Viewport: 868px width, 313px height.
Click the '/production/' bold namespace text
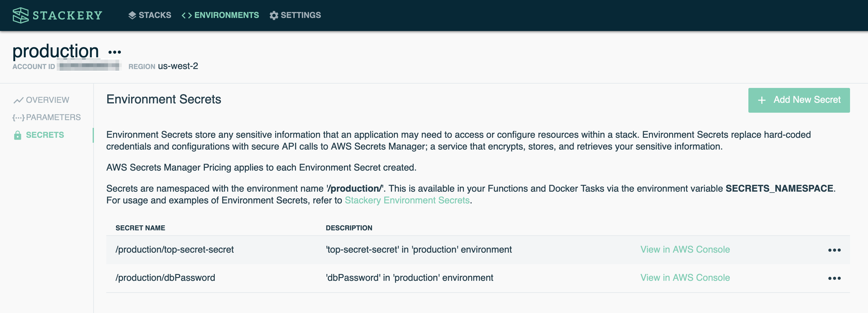click(x=355, y=189)
